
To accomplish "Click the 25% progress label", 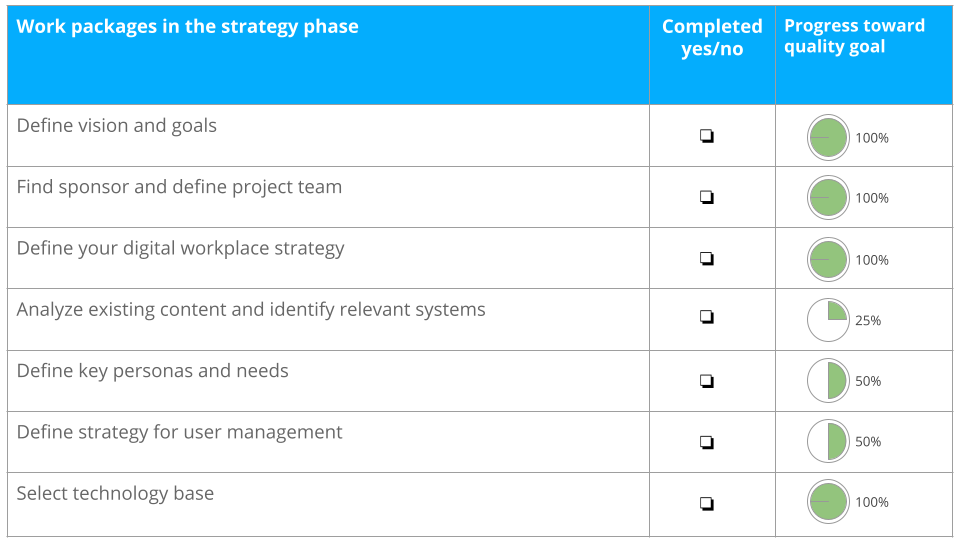I will (x=868, y=321).
